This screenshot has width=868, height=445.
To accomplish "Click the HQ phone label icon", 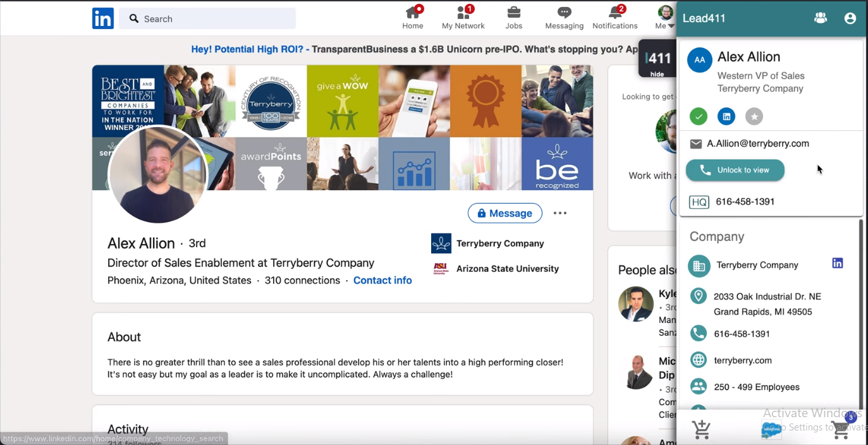I will [699, 202].
